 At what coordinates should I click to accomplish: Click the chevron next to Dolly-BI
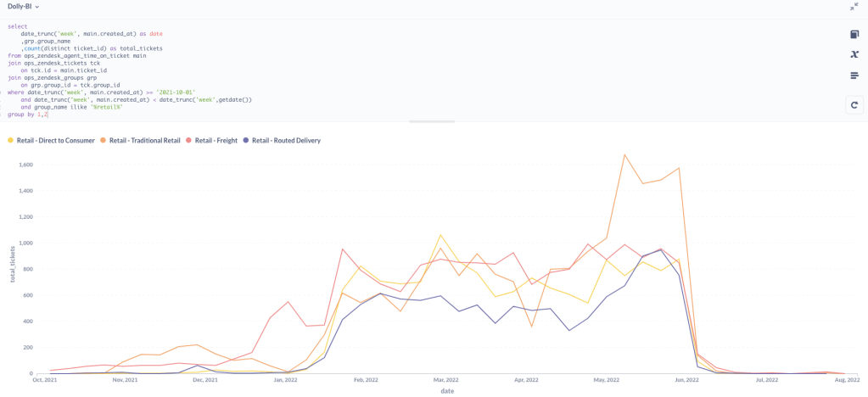(x=37, y=7)
